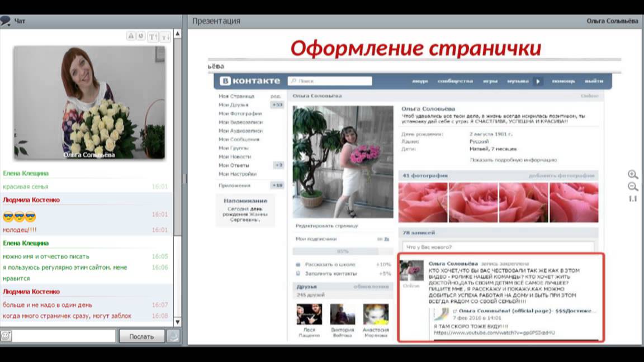Click Редактировать страницу link

pyautogui.click(x=326, y=226)
